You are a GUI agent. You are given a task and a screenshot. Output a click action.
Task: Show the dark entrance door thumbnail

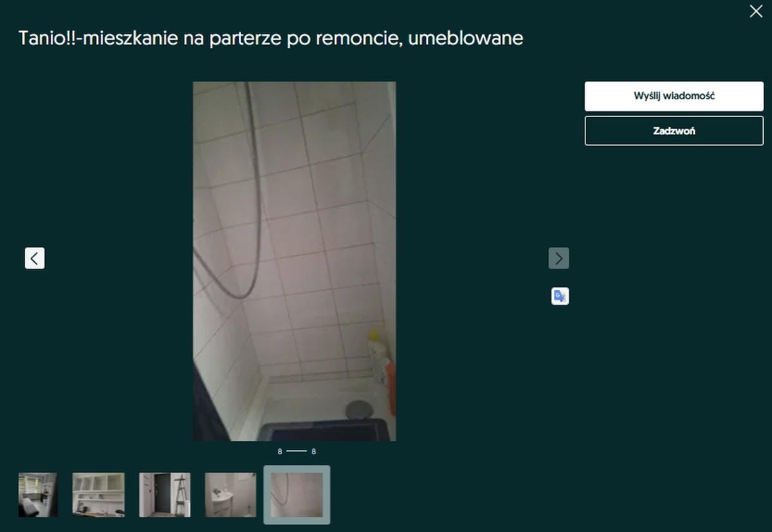click(x=165, y=495)
